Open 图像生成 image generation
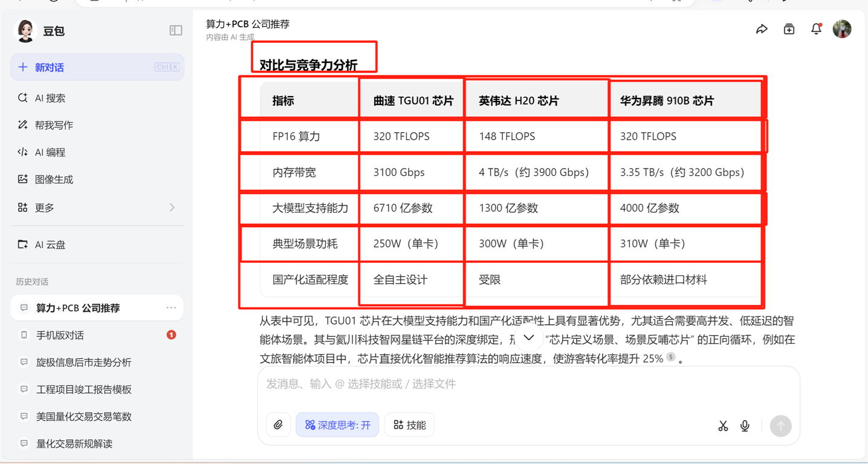 tap(97, 179)
